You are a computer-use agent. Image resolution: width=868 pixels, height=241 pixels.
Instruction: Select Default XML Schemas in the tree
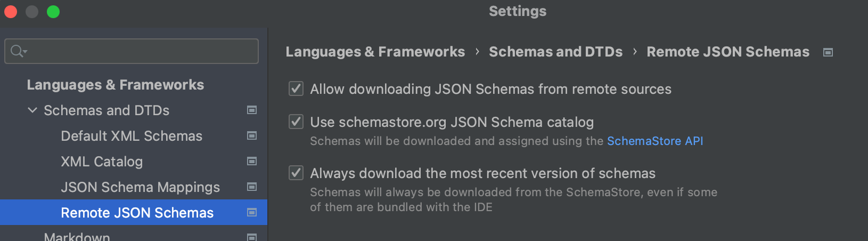click(132, 136)
